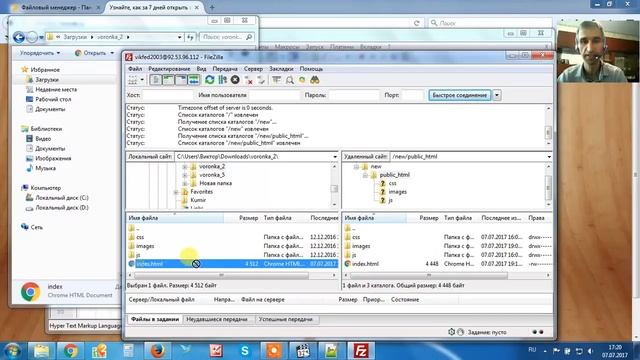Viewport: 640px width, 360px height.
Task: Toggle synchronized browsing icon
Action: tap(302, 80)
